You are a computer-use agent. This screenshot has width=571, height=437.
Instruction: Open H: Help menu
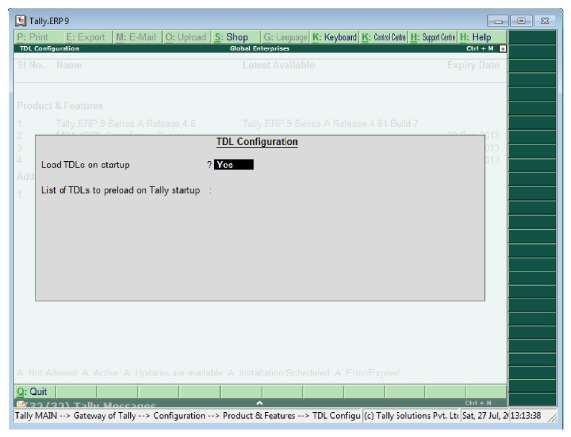tap(482, 37)
